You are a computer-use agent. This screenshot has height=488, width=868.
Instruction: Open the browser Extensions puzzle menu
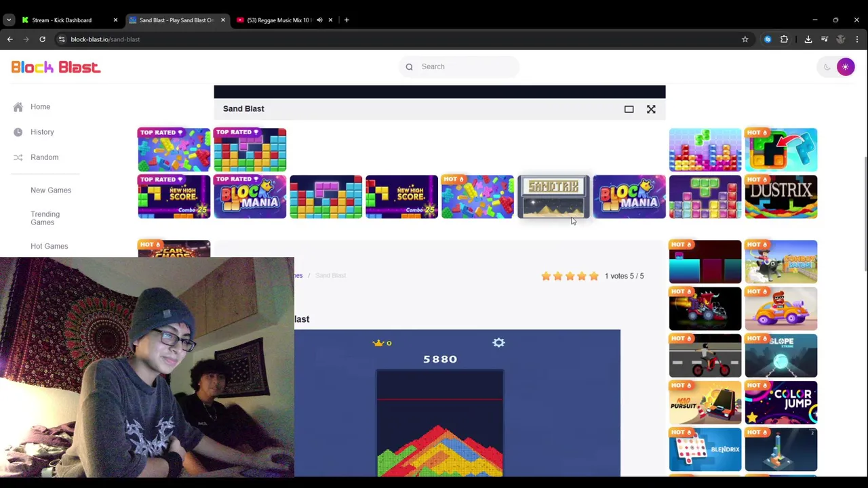point(784,39)
